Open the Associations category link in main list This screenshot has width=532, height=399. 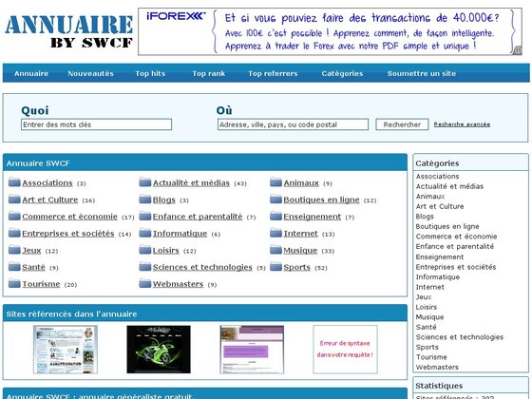pyautogui.click(x=47, y=182)
